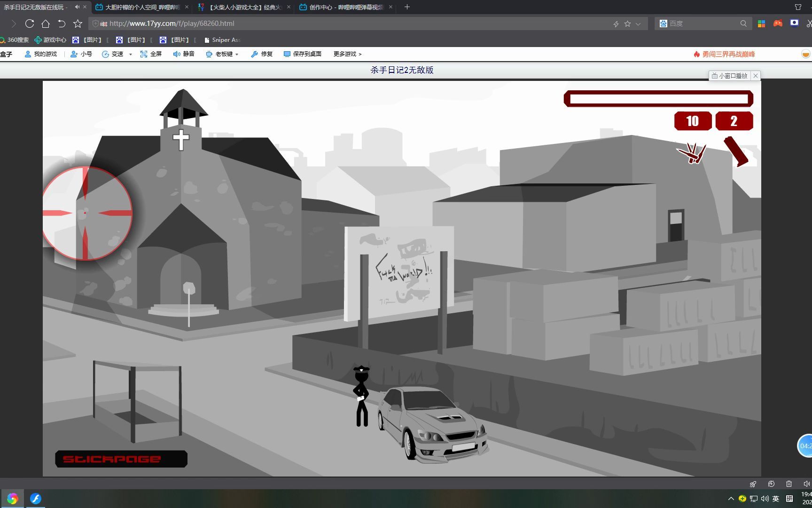812x508 pixels.
Task: Click 保存到桌面 save to desktop
Action: click(303, 54)
